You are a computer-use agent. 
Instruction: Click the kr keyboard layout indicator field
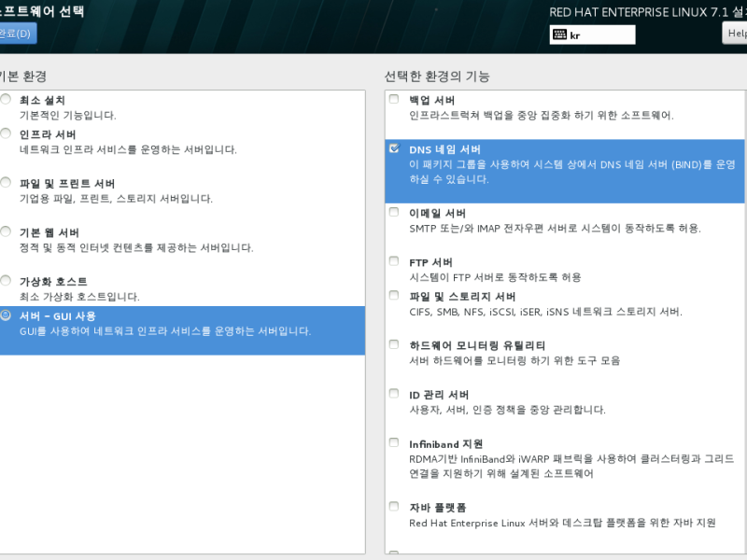[592, 35]
